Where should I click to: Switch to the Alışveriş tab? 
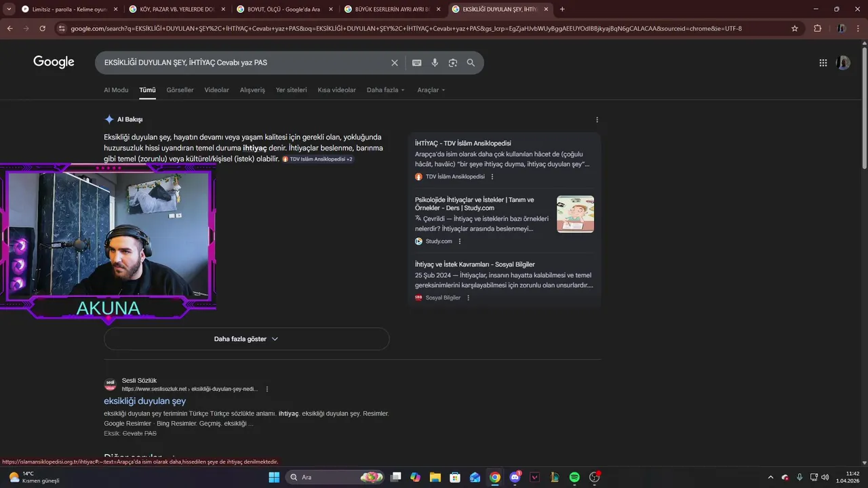pyautogui.click(x=252, y=90)
